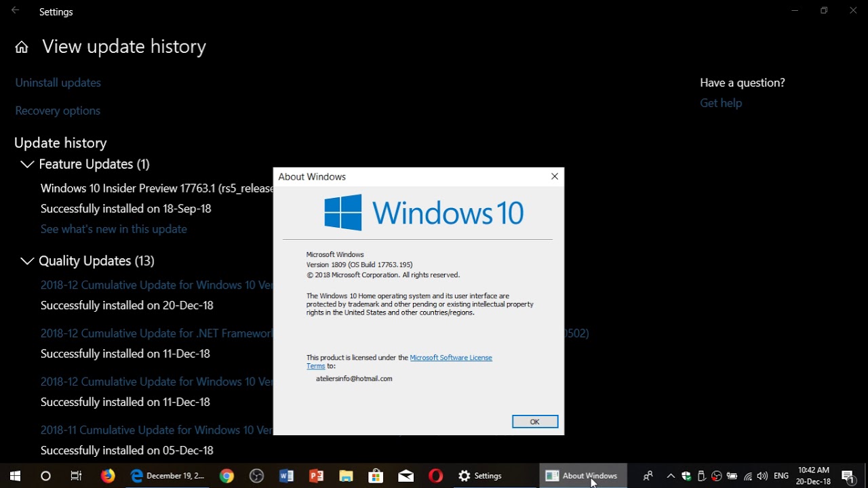The width and height of the screenshot is (868, 488).
Task: Go to Settings home via house icon
Action: [x=22, y=47]
